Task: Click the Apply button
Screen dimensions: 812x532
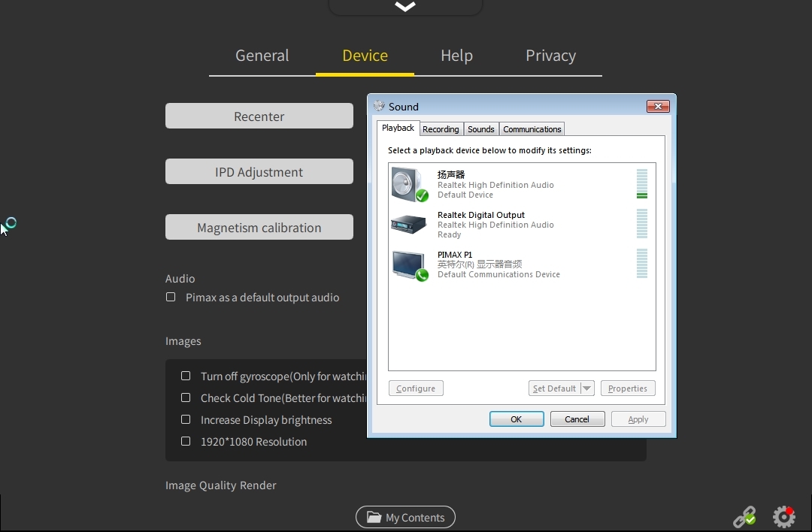Action: pos(638,419)
